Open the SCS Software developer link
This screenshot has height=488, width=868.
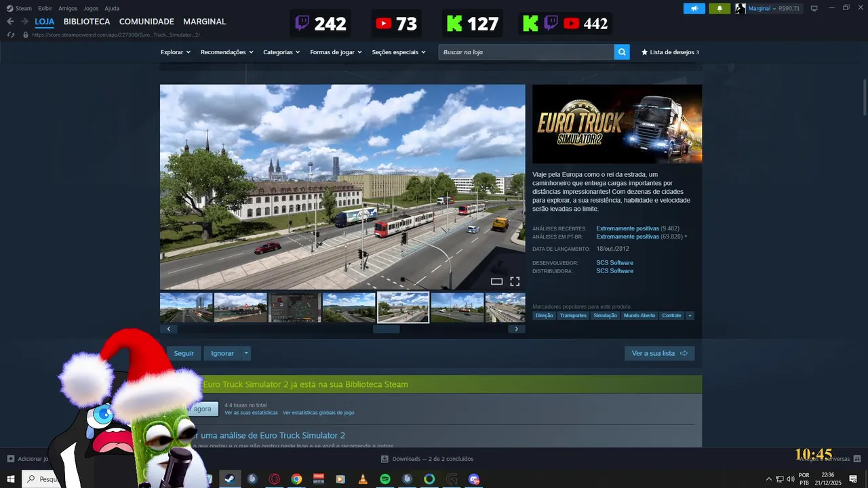(614, 263)
